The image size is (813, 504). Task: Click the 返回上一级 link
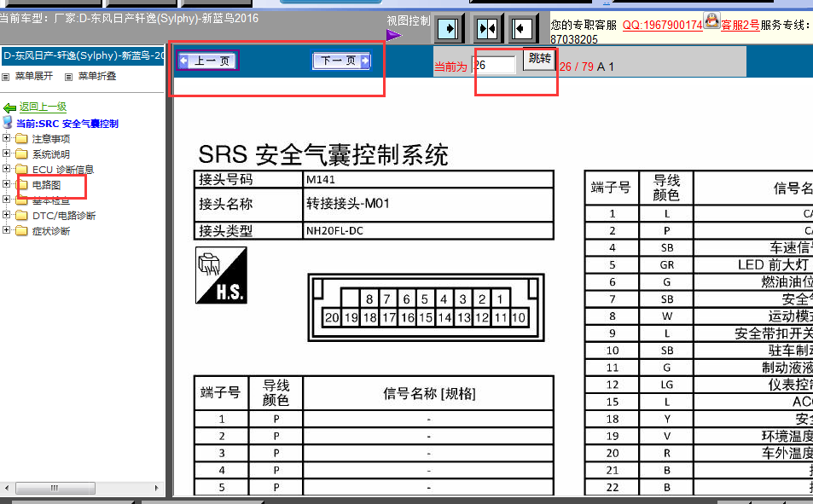(43, 107)
